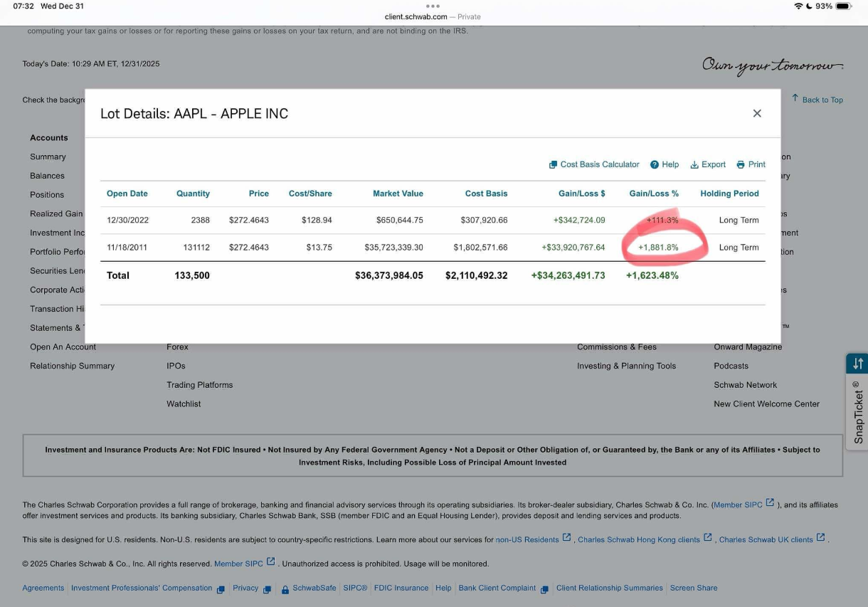Screen dimensions: 868x607
Task: Select Balances in Accounts menu
Action: point(47,176)
